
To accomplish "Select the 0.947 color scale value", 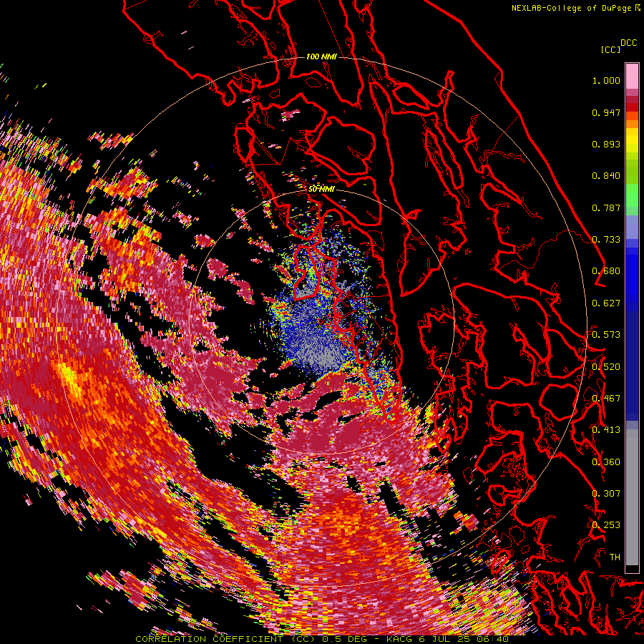I will pos(606,112).
